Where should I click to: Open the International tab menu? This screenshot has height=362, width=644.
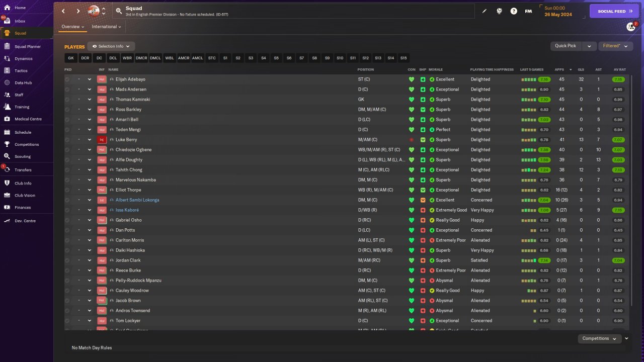click(x=106, y=27)
